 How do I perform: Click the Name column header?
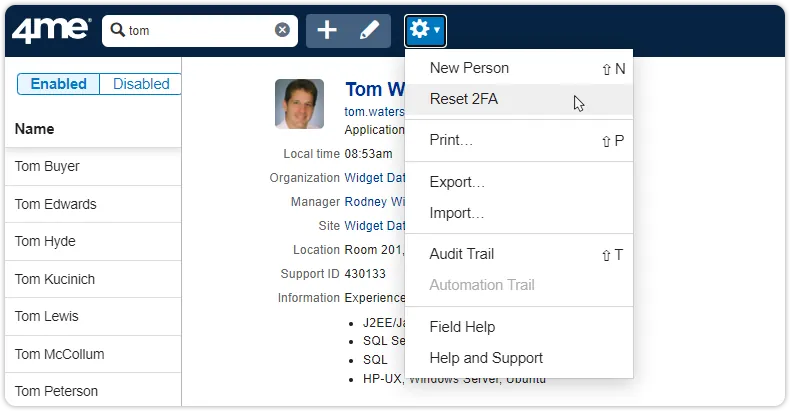34,129
